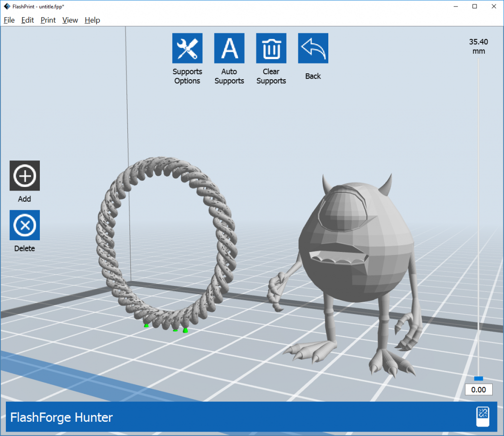Click the Clear Supports trash icon
This screenshot has width=504, height=436.
click(x=271, y=48)
